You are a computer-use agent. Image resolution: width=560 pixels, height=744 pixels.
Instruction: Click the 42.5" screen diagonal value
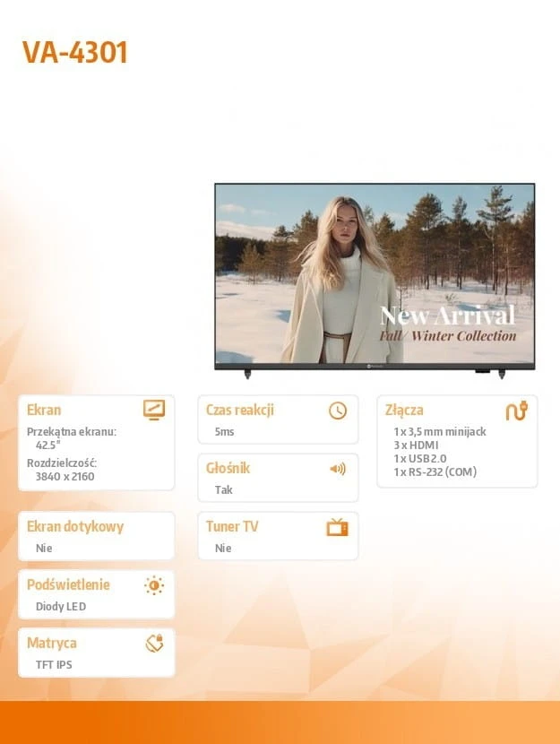48,445
